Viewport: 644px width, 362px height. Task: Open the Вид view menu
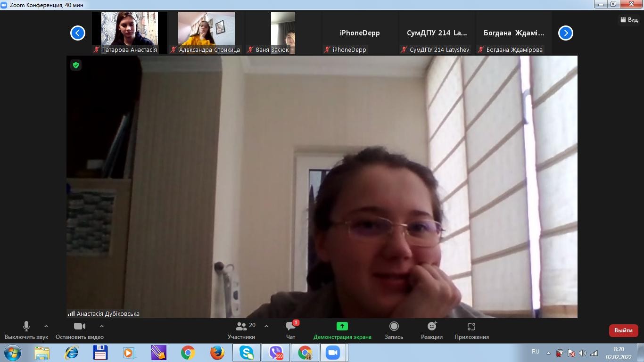pos(629,20)
